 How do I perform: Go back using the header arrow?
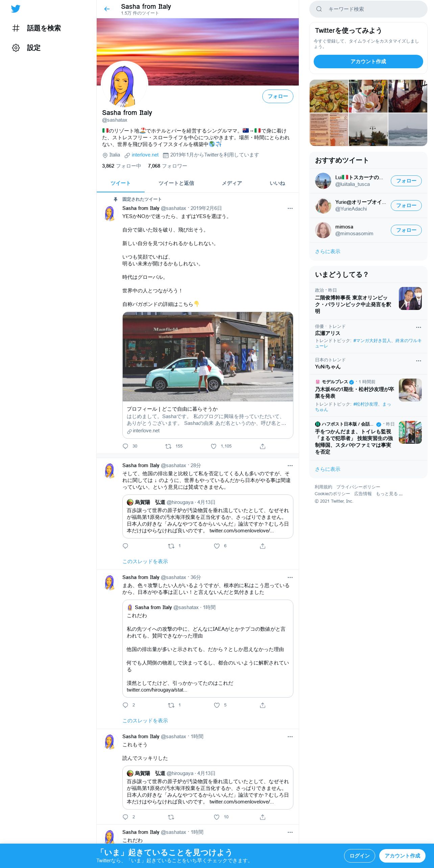point(107,9)
